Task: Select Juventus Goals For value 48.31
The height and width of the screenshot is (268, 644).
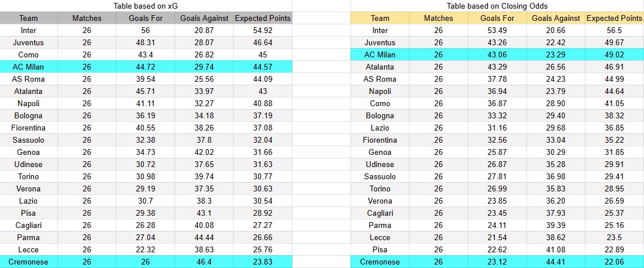Action: click(x=145, y=42)
